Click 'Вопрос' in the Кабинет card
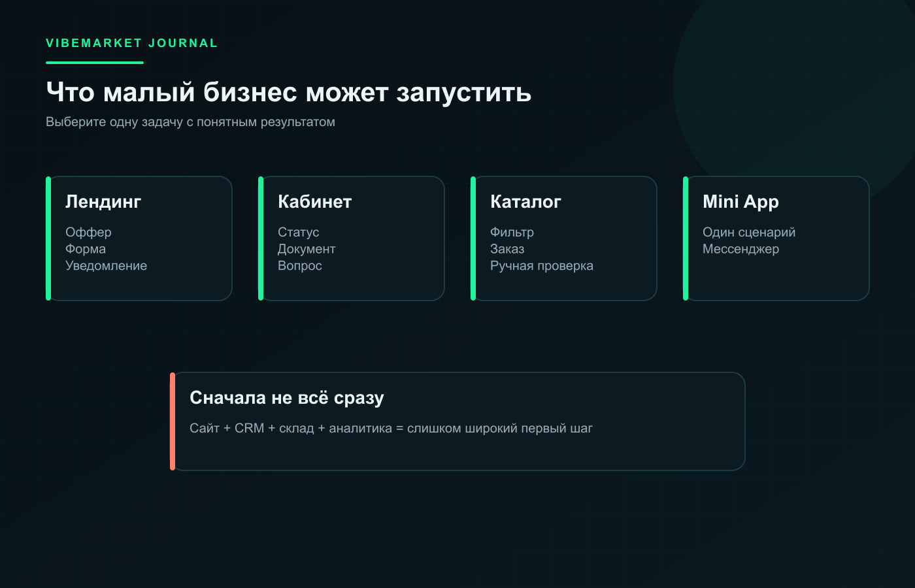Image resolution: width=915 pixels, height=588 pixels. pos(300,266)
